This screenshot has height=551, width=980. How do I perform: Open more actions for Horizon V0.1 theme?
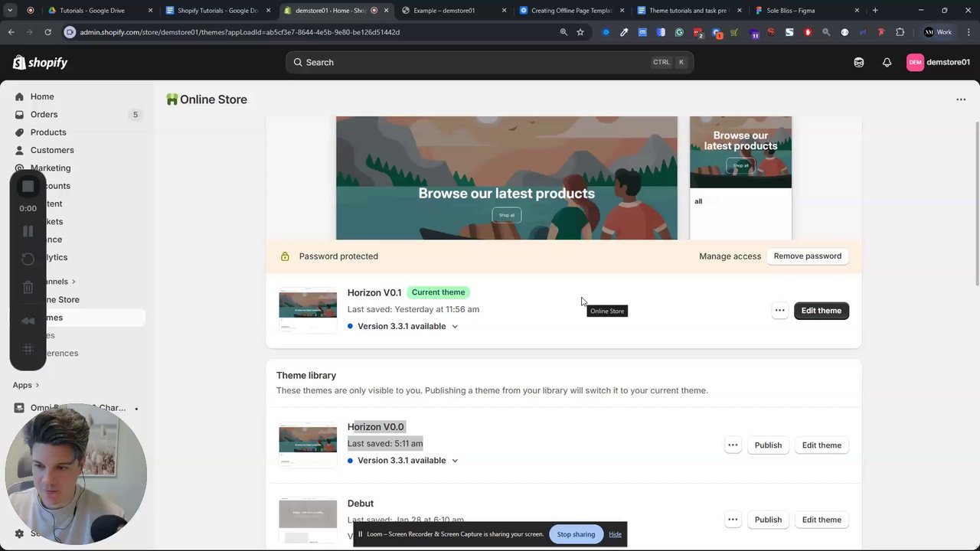[x=779, y=311]
